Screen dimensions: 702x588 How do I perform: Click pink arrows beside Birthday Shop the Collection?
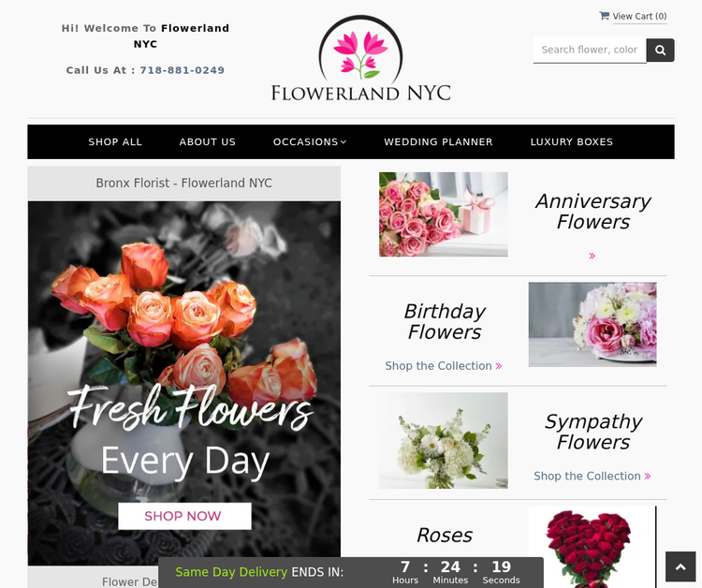[x=499, y=366]
